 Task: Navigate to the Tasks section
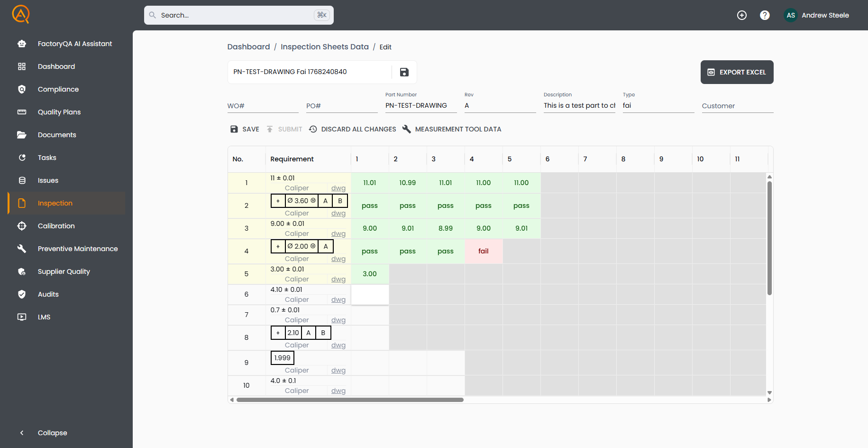click(x=47, y=158)
